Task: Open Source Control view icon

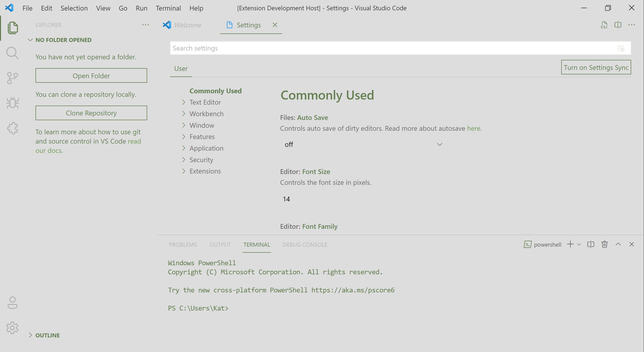Action: [12, 78]
